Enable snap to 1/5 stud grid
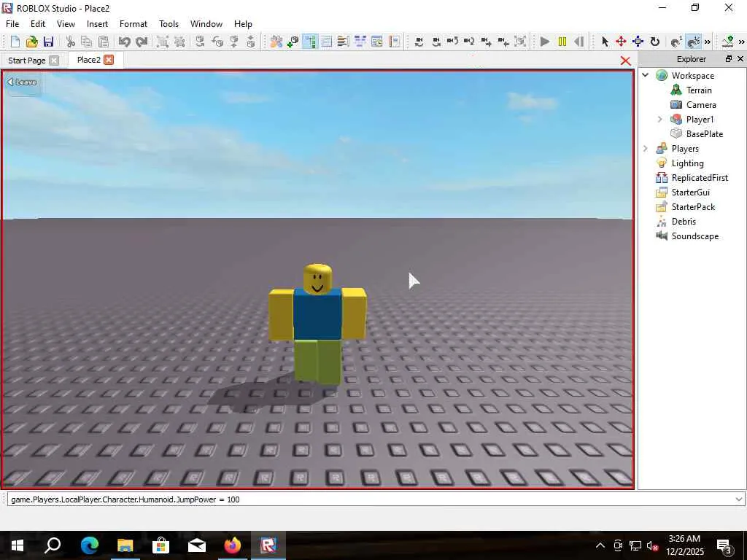 tap(693, 42)
